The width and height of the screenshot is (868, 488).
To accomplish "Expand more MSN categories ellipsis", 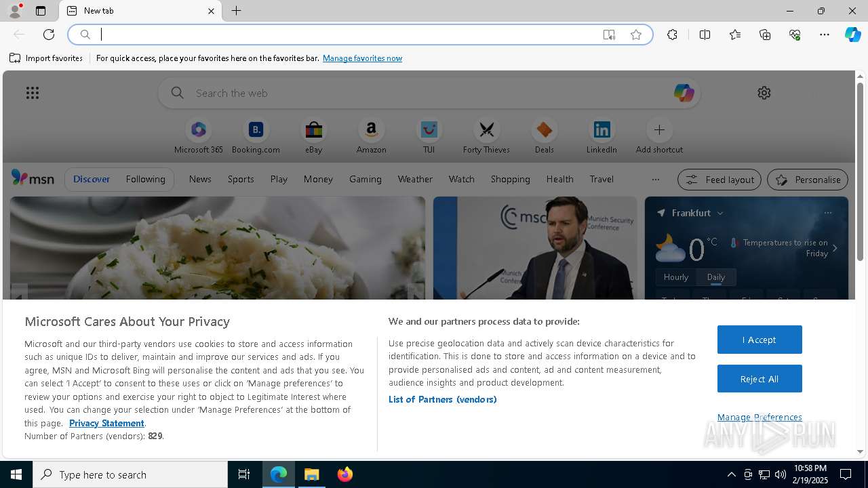I will pos(655,180).
